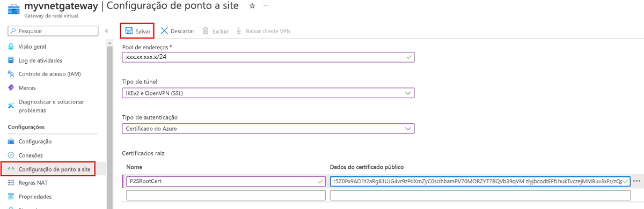
Task: Click the Descartar button
Action: click(x=177, y=31)
